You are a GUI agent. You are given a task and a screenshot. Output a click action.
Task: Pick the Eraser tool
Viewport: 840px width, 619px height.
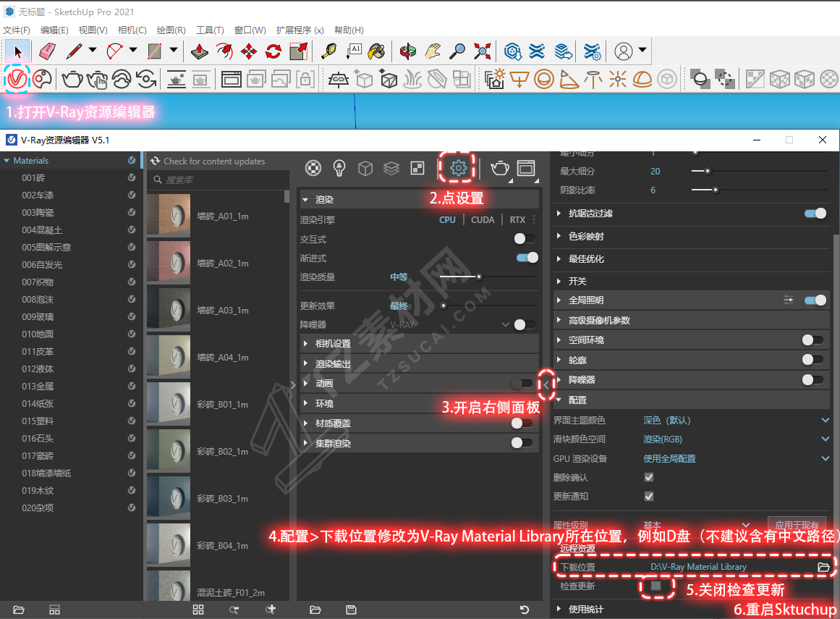tap(47, 51)
